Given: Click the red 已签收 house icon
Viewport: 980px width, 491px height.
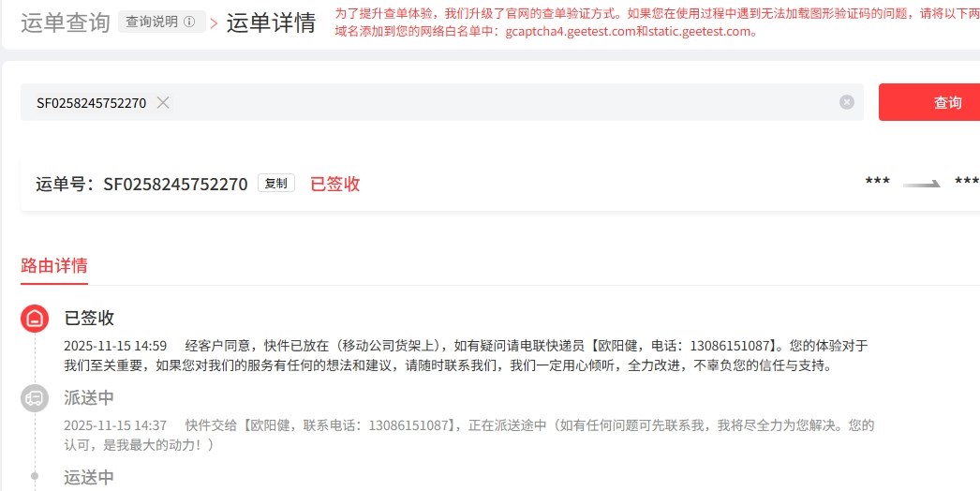Looking at the screenshot, I should point(35,319).
